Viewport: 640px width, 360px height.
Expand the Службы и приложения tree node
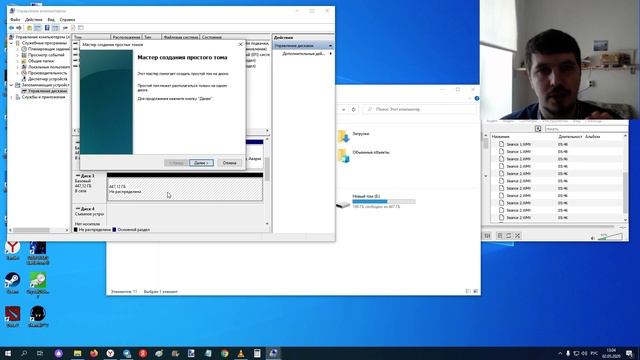point(11,97)
